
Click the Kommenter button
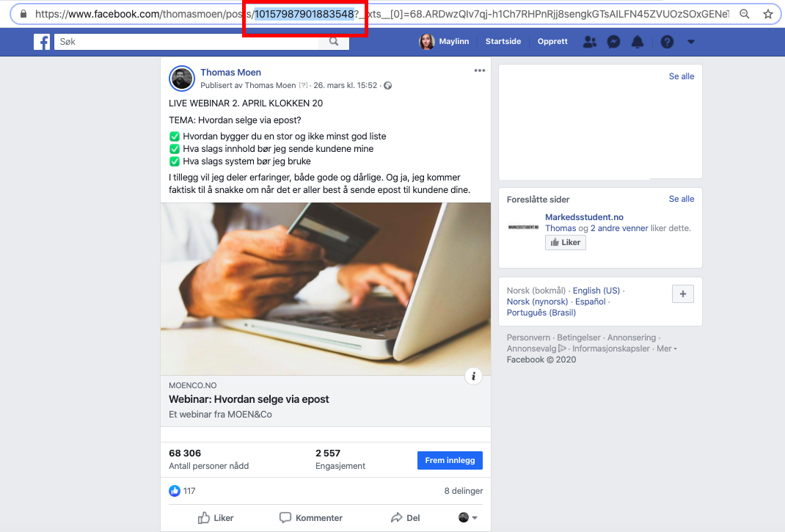point(311,518)
